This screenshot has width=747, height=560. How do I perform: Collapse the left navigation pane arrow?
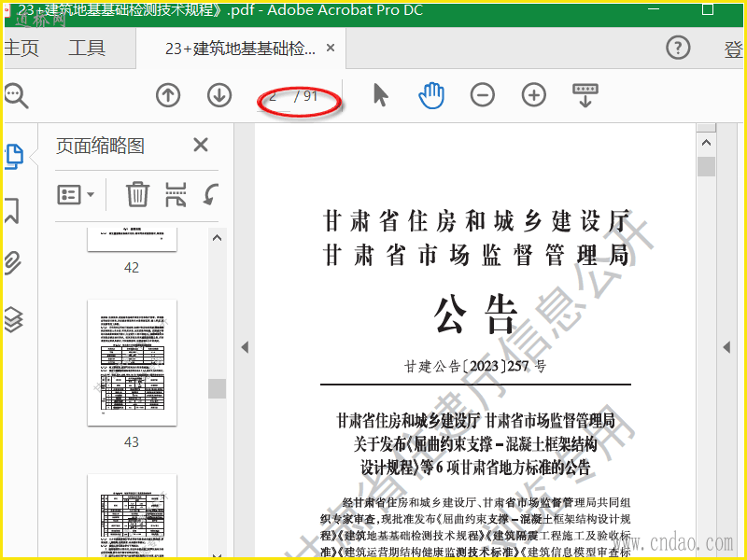click(245, 347)
